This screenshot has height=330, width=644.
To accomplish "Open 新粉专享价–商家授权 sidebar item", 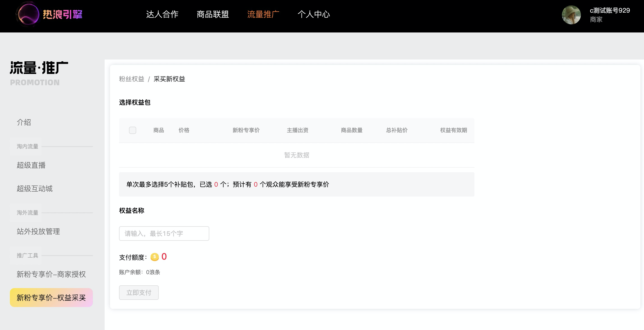I will tap(51, 274).
